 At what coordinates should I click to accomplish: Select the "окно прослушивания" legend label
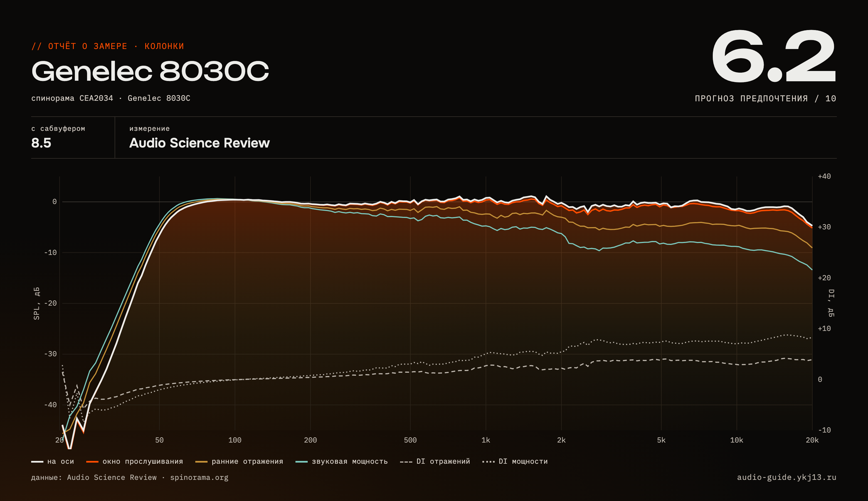coord(143,461)
